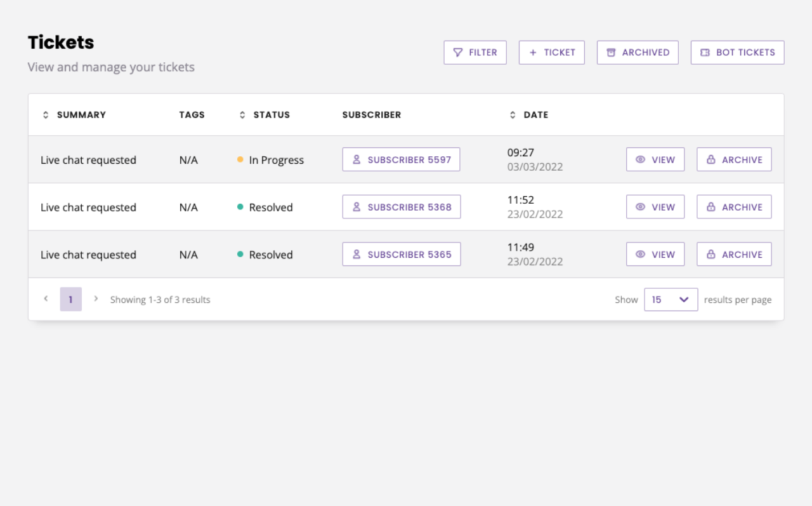The image size is (812, 506).
Task: Archive the Subscriber 5597 ticket
Action: pyautogui.click(x=735, y=160)
